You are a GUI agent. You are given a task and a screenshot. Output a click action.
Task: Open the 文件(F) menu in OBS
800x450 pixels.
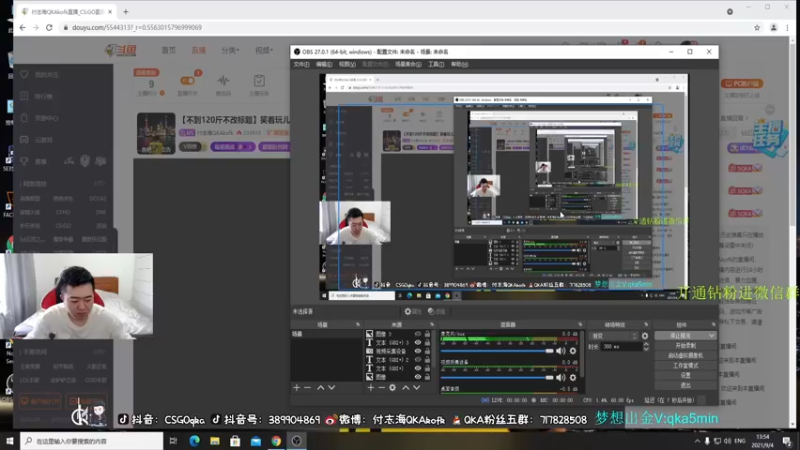[302, 64]
